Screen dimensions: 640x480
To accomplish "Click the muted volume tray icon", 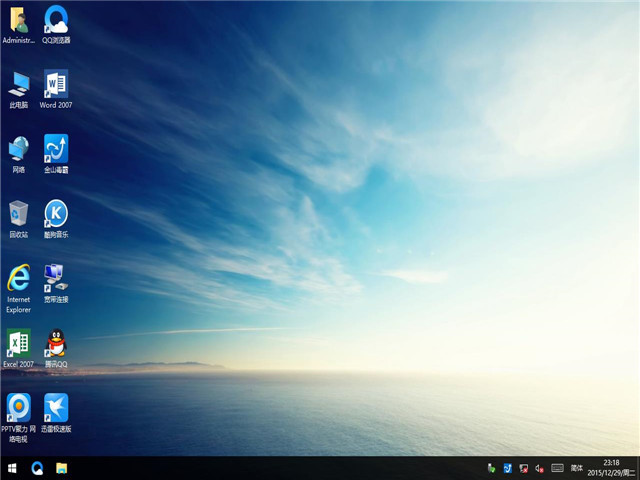I will 539,468.
